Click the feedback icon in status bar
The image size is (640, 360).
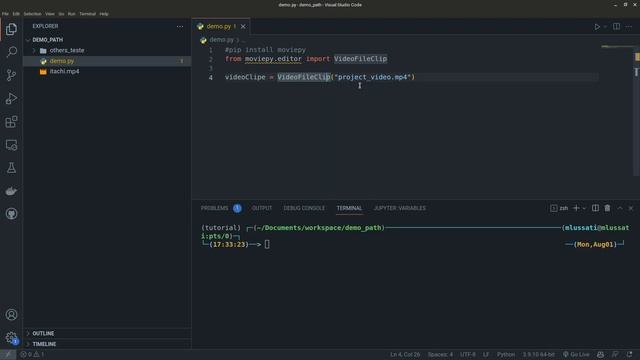tap(615, 354)
